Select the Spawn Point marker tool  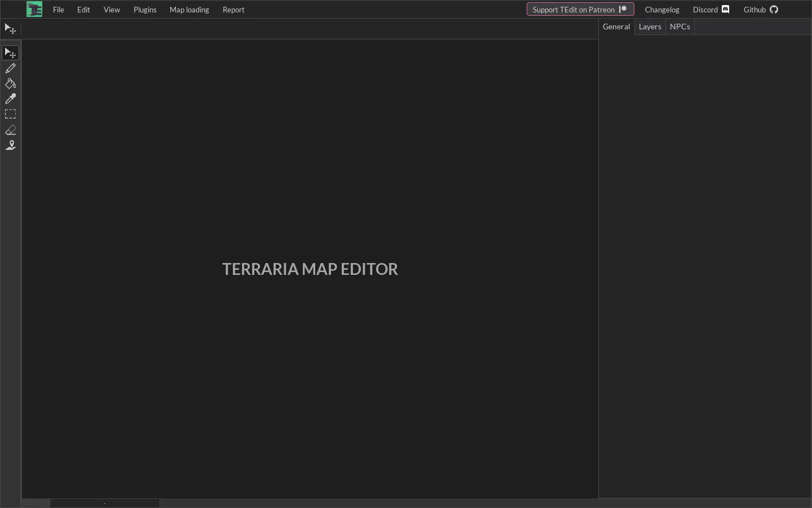coord(11,145)
